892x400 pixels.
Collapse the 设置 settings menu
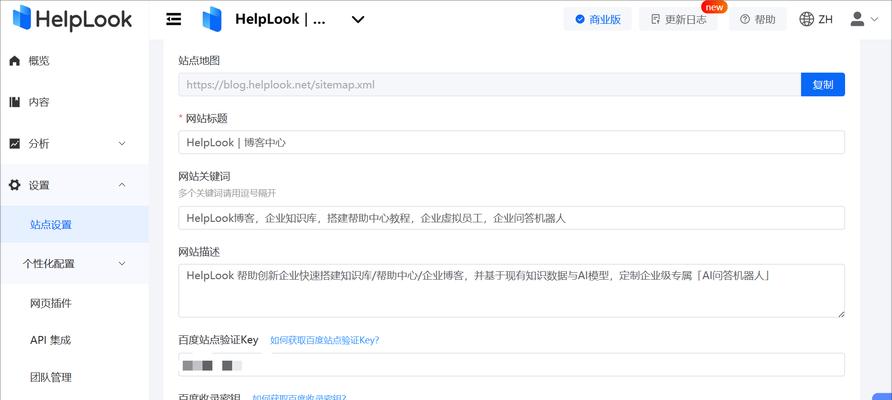[74, 185]
